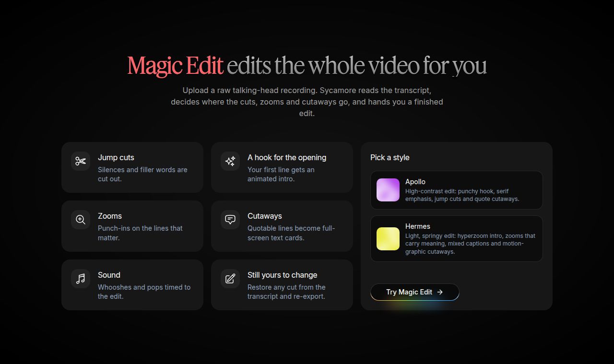Click the purple Apollo style swatch

[x=388, y=190]
